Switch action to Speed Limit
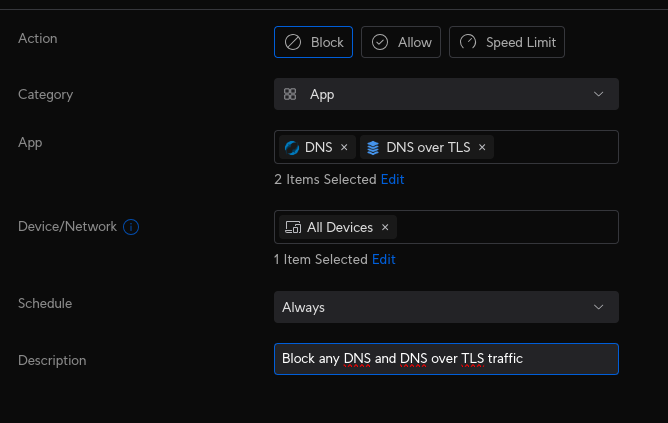This screenshot has width=668, height=423. pyautogui.click(x=508, y=42)
